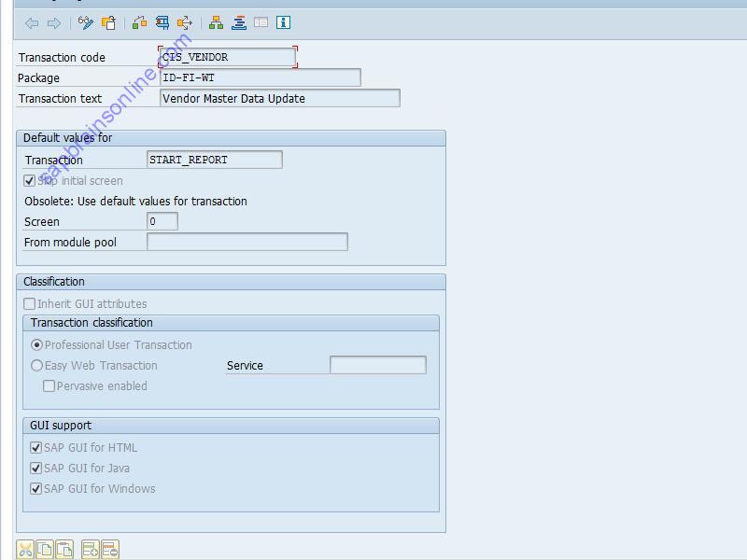Select the Easy Web Transaction radio button
This screenshot has width=747, height=560.
[35, 365]
